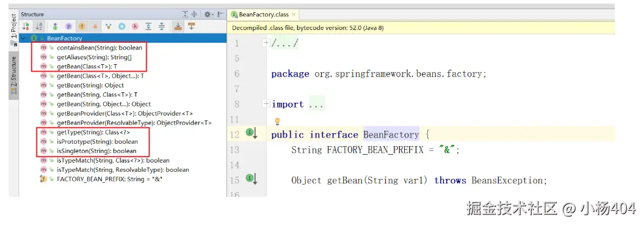Select FACTORY_BEAN_PREFIX field in Structure tree

click(x=110, y=179)
